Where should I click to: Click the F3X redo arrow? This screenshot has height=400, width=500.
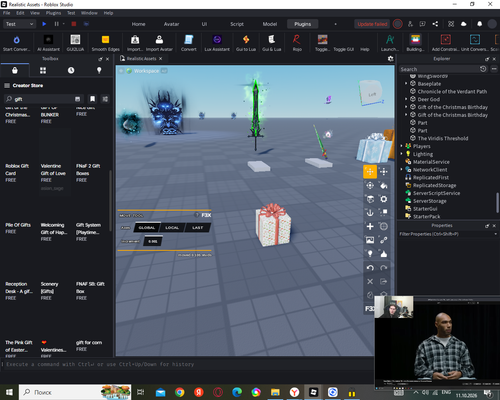tap(384, 268)
